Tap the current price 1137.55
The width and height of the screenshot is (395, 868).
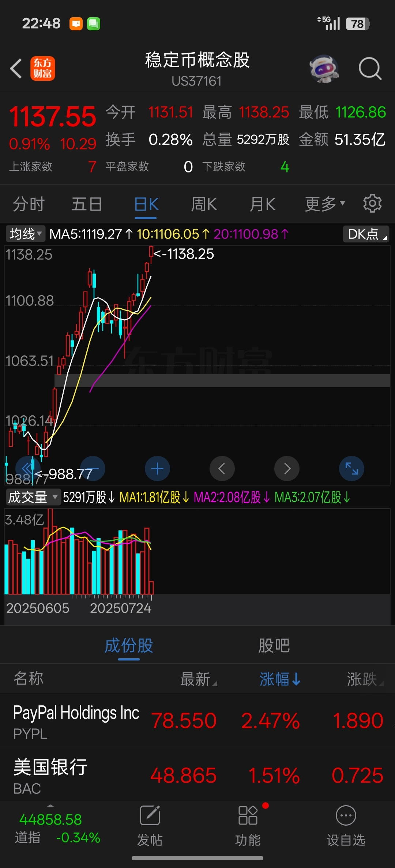(53, 117)
